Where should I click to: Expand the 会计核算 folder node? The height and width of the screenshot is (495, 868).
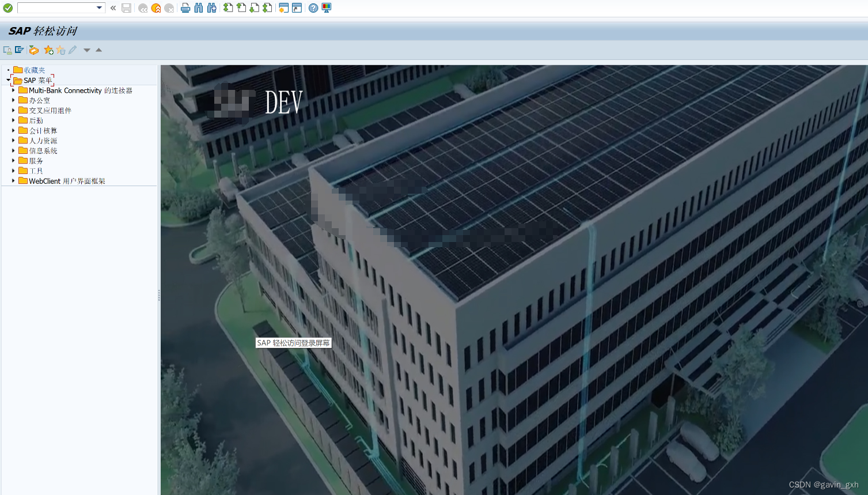click(13, 130)
